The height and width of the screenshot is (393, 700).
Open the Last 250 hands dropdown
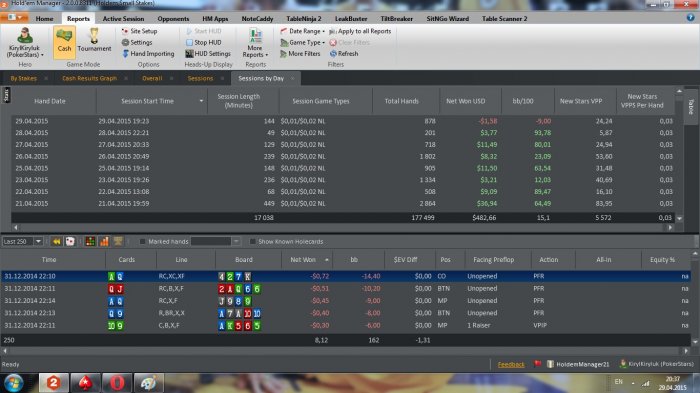(38, 242)
